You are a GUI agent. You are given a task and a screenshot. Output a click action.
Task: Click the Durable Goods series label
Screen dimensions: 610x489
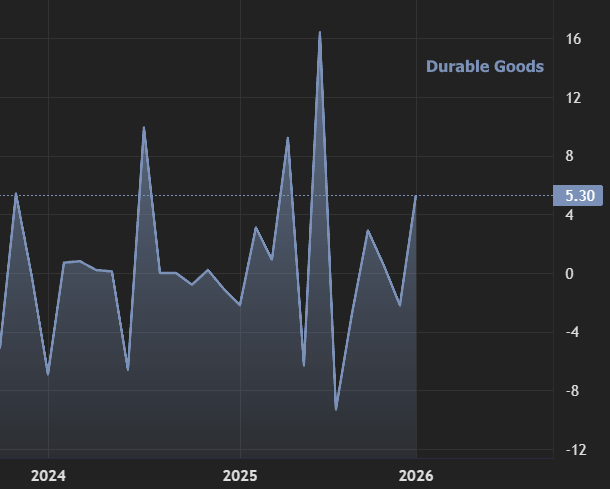485,66
